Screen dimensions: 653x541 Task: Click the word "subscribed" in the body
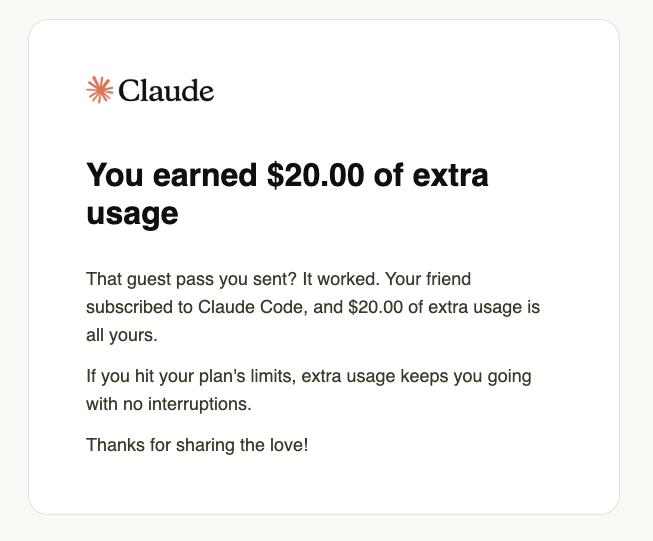pyautogui.click(x=127, y=307)
